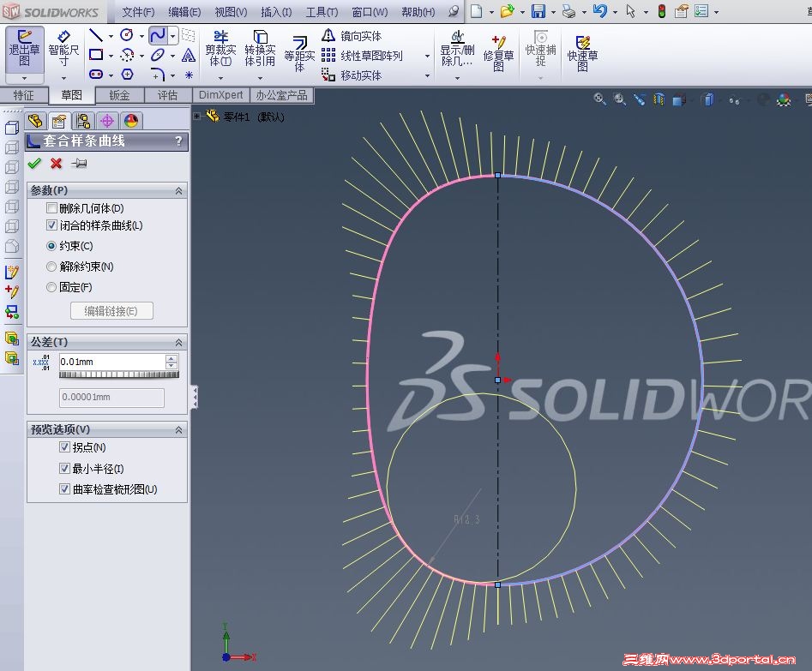
Task: Collapse the Preview Options (预览选项) section
Action: tap(178, 429)
